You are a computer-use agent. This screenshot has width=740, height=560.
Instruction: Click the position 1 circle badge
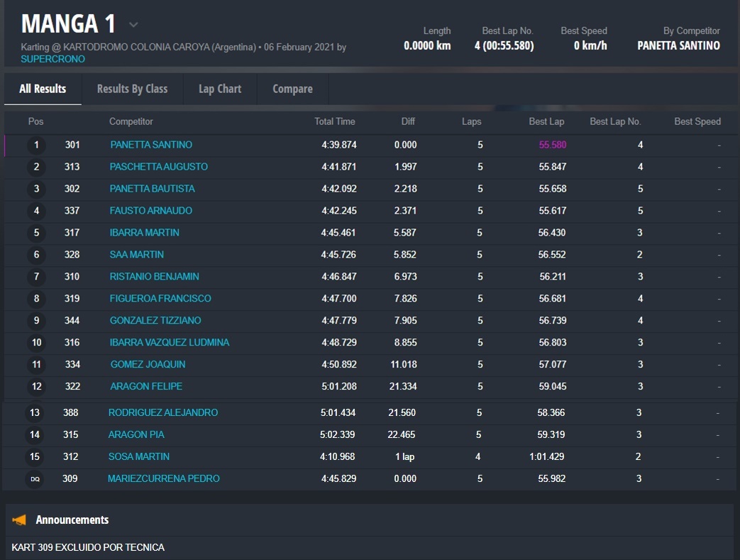click(x=36, y=146)
